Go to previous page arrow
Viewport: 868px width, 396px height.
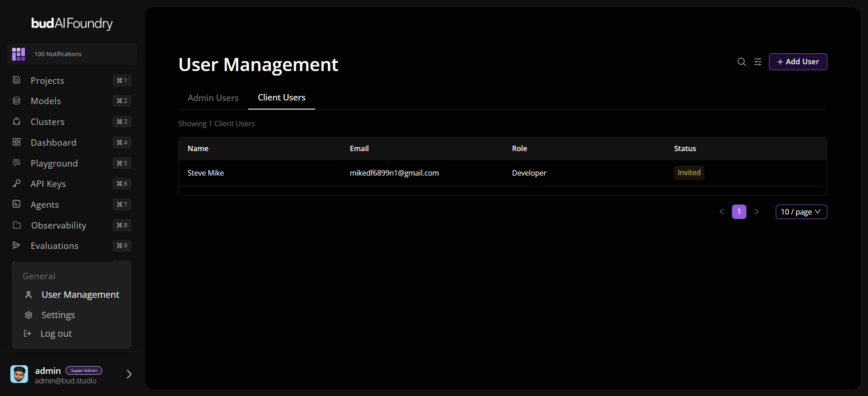(722, 212)
